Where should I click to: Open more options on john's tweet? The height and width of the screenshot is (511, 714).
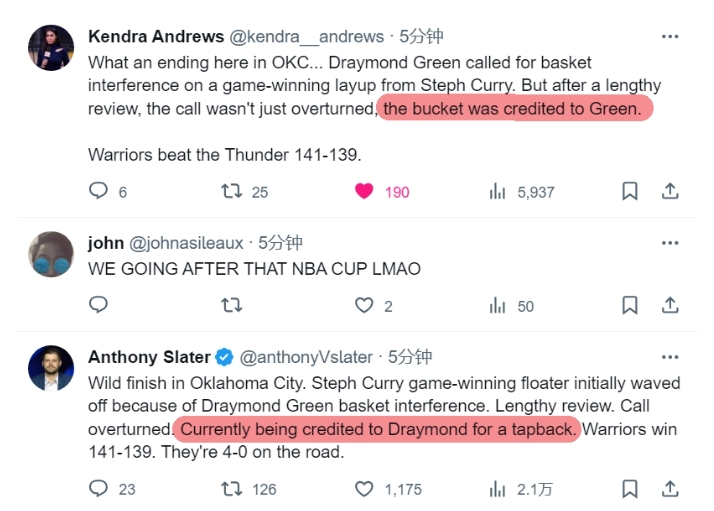670,242
